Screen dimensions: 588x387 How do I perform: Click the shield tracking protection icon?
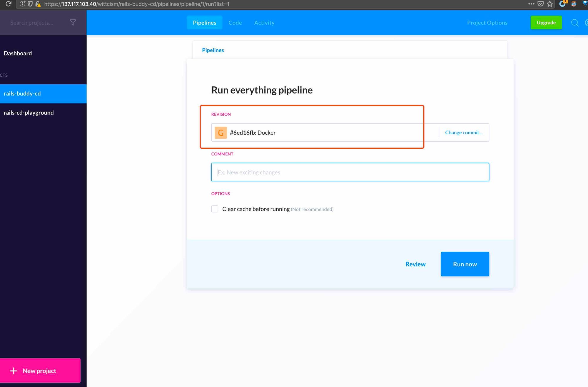[x=30, y=4]
